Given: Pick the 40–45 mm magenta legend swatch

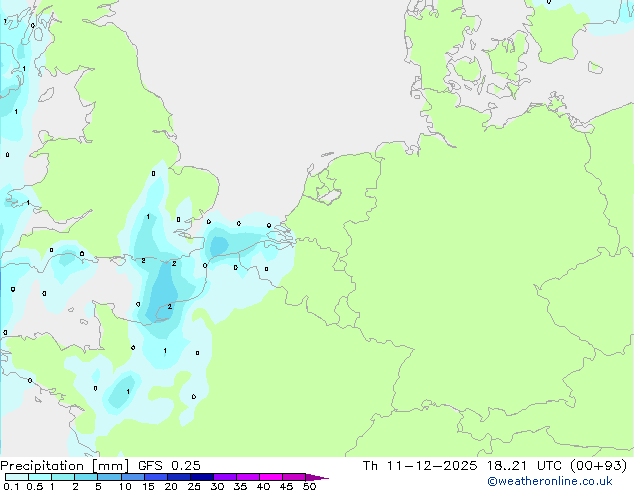Looking at the screenshot, I should coord(271,477).
